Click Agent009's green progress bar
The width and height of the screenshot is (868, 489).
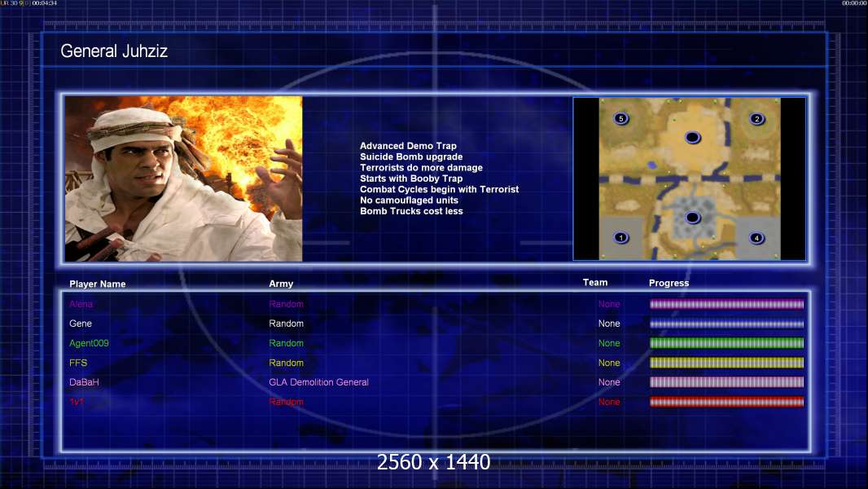[726, 343]
